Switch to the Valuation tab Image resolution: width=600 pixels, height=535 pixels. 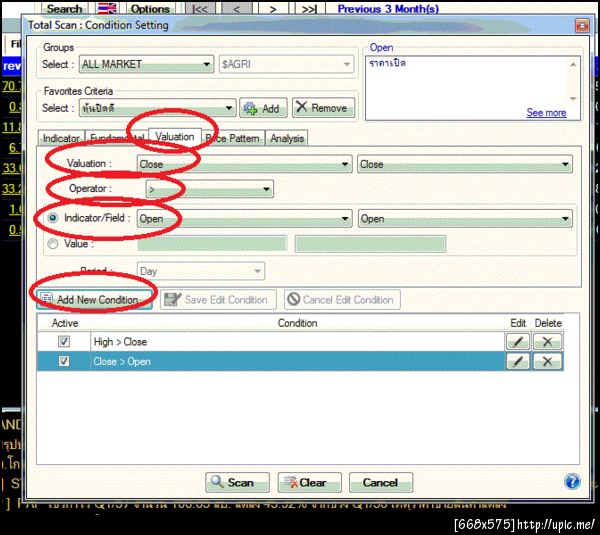point(174,137)
